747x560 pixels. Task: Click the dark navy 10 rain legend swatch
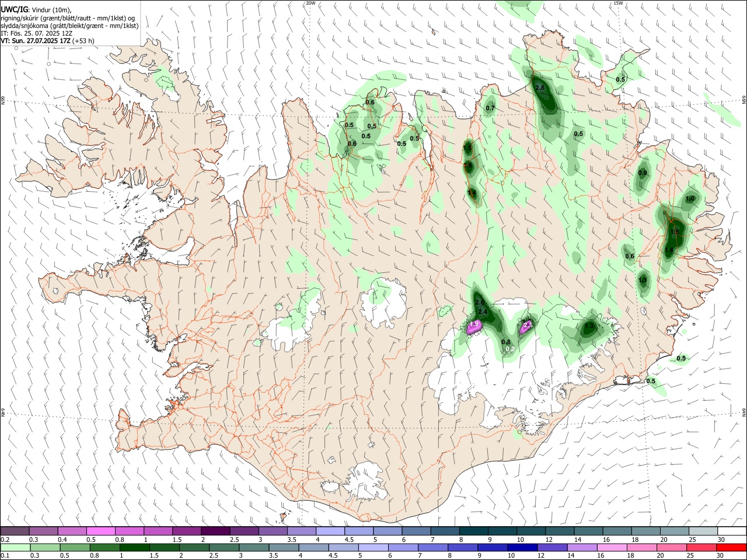[x=521, y=548]
